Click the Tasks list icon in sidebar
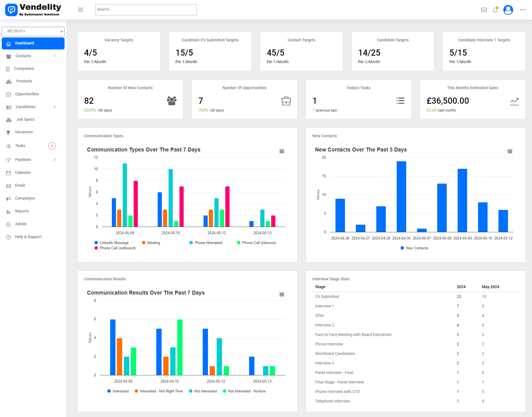The image size is (532, 417). (x=9, y=146)
